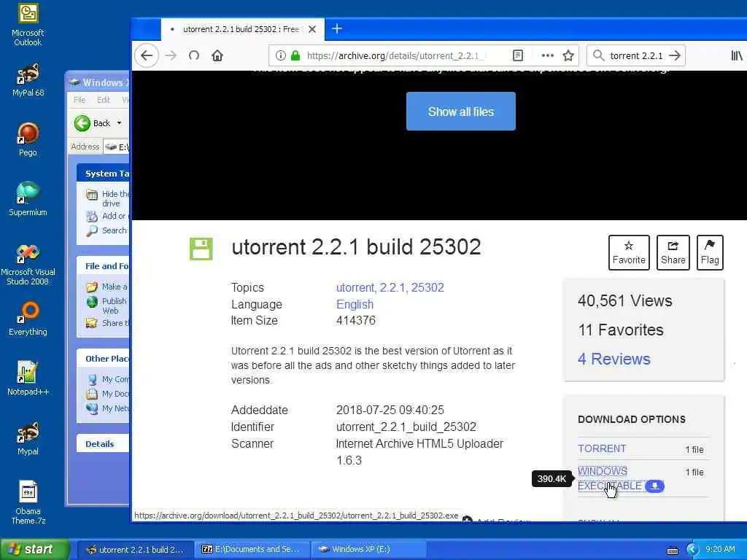Switch to Windows XP (E:) taskbar button
The width and height of the screenshot is (747, 560).
click(x=367, y=550)
